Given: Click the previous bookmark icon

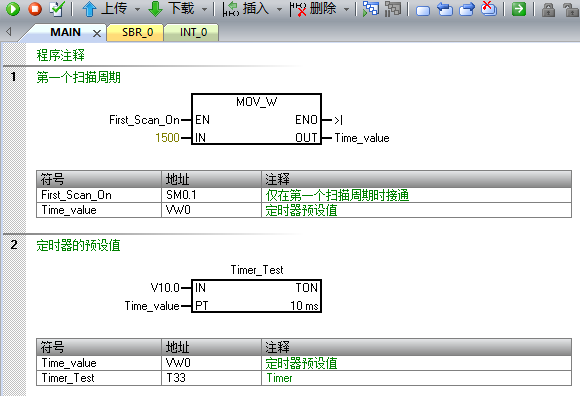Looking at the screenshot, I should [x=445, y=9].
